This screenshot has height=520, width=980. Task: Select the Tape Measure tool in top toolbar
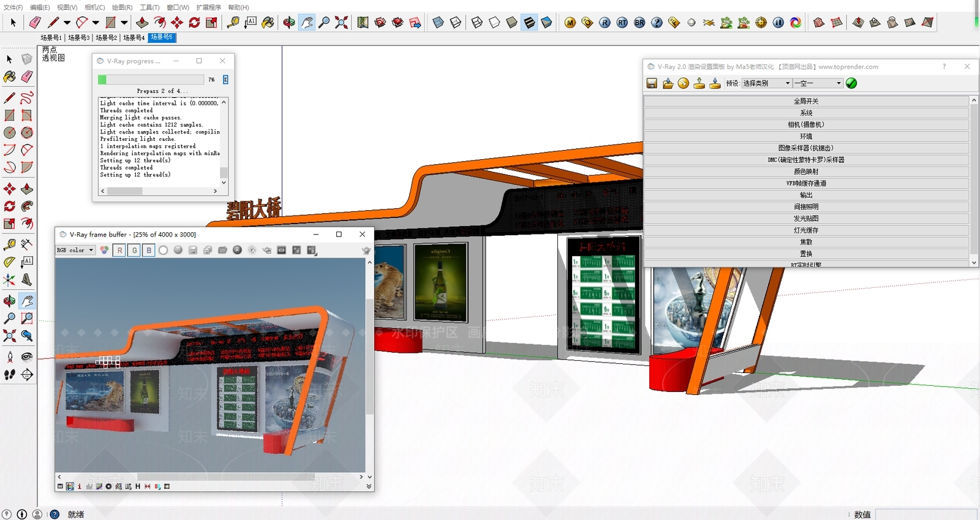pos(233,23)
